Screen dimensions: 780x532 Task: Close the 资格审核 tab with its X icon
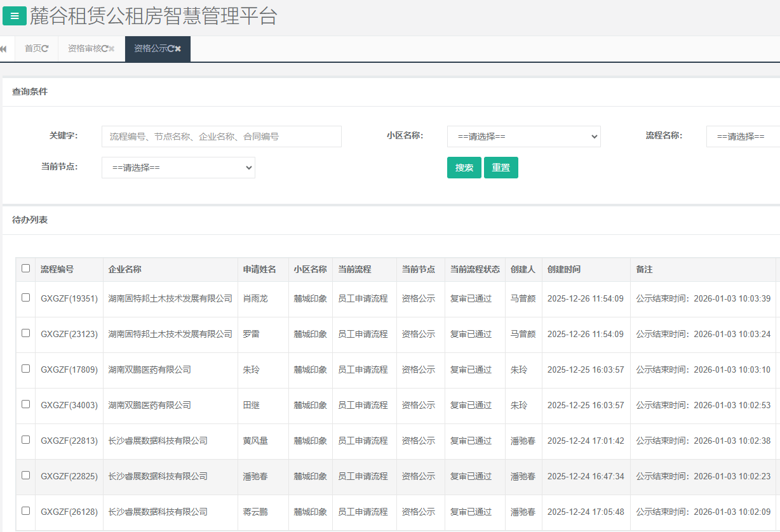112,49
